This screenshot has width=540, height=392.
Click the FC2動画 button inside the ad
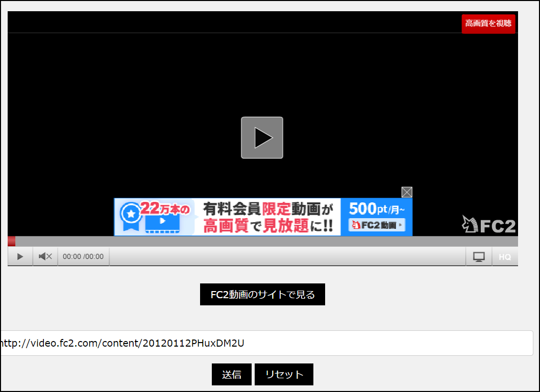pos(377,225)
